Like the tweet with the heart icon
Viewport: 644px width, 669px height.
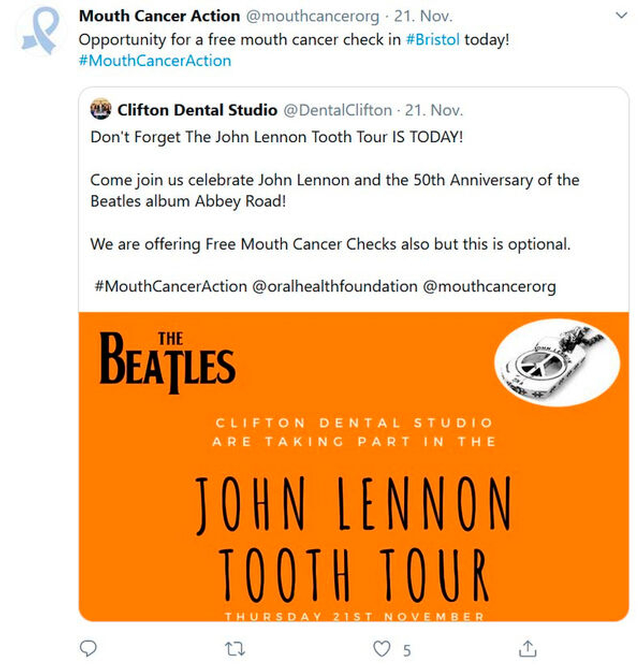(381, 648)
